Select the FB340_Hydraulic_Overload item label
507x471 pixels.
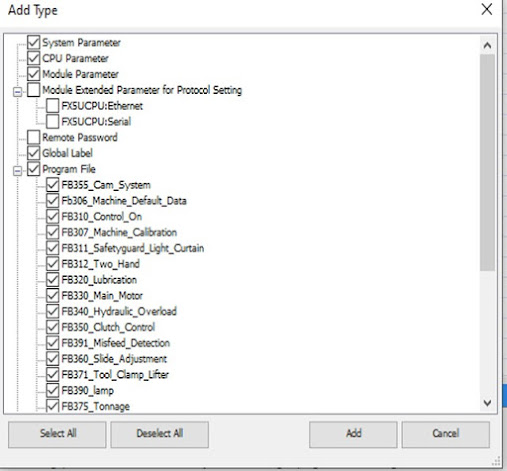pyautogui.click(x=119, y=311)
